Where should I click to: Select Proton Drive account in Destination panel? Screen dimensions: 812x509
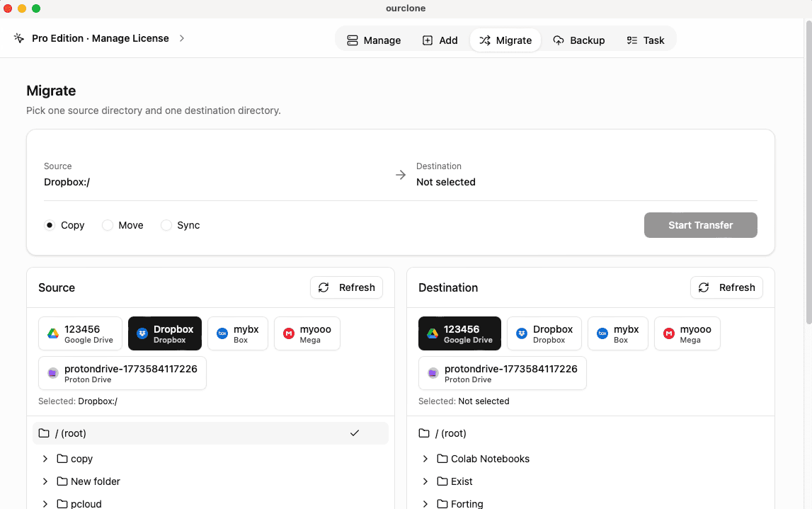click(x=501, y=372)
